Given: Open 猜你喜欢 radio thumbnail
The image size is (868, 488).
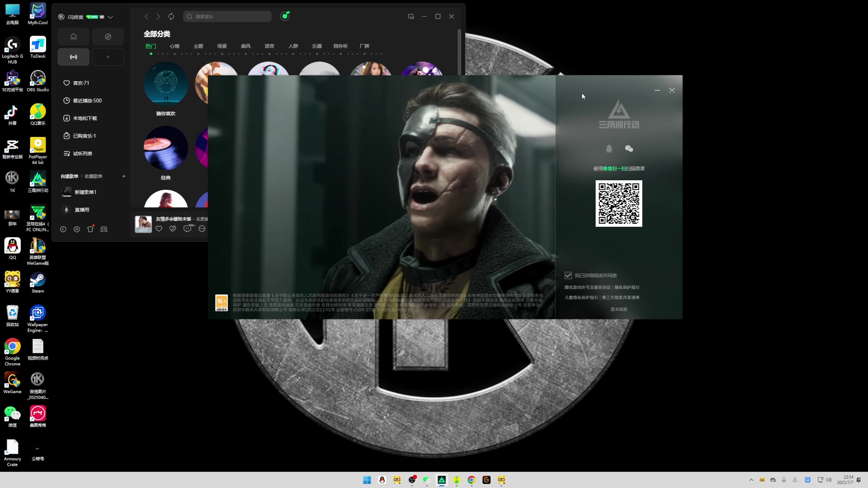Looking at the screenshot, I should coord(165,84).
